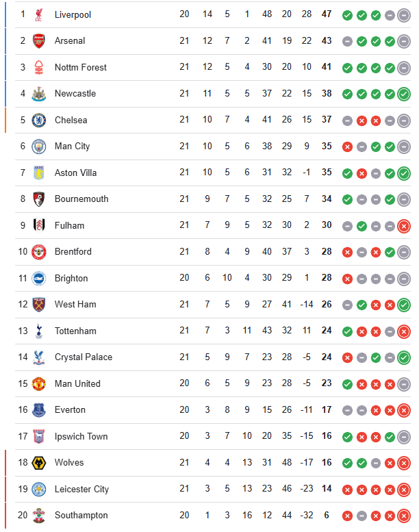The height and width of the screenshot is (532, 419).
Task: Open the Man United crest
Action: pos(38,383)
